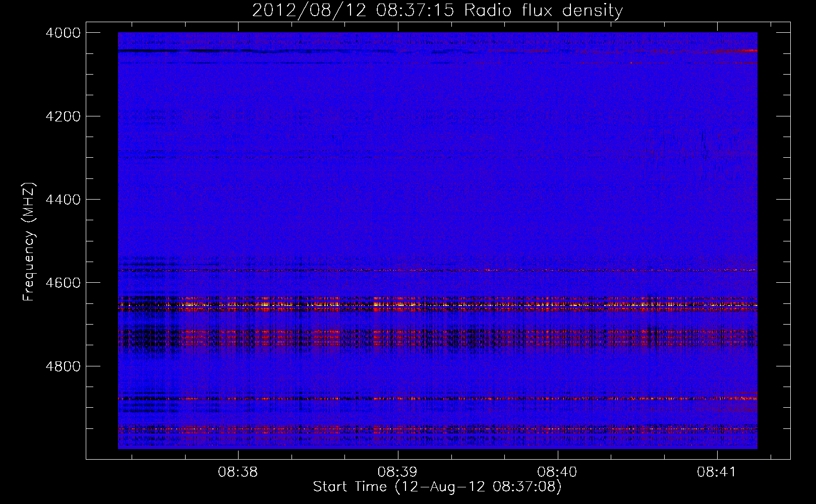Click the "Frequency (MHZ)" axis label
The width and height of the screenshot is (816, 504).
29,242
